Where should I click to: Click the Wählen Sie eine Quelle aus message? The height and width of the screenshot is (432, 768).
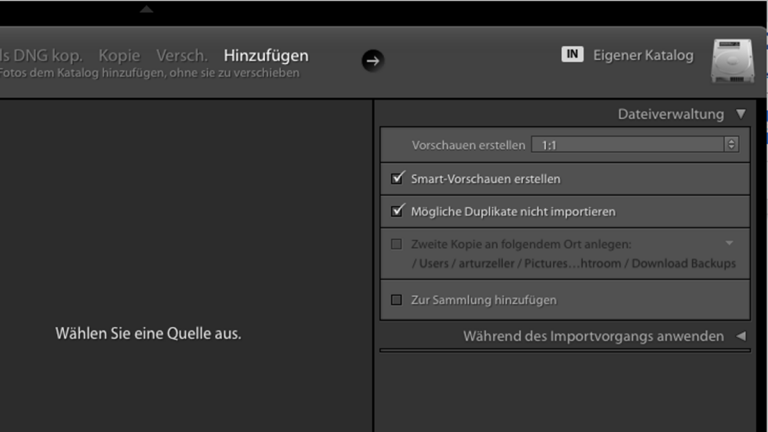pos(148,333)
